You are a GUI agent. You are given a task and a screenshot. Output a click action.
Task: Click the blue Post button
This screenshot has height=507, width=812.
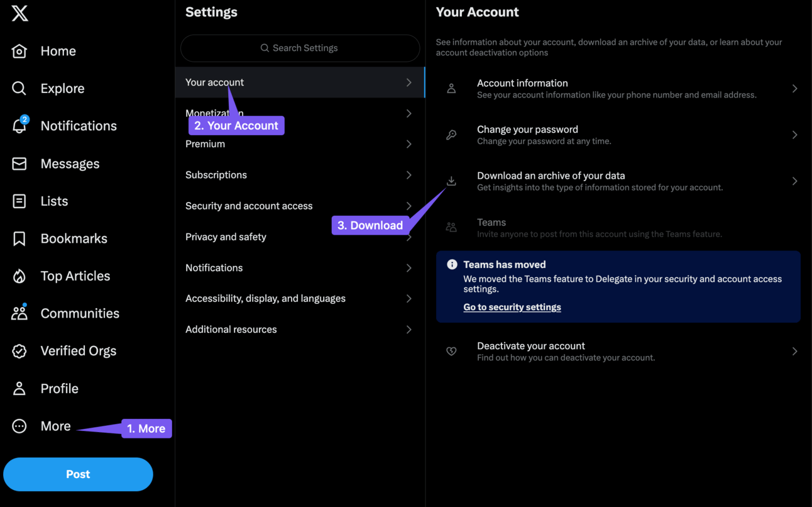click(x=78, y=474)
